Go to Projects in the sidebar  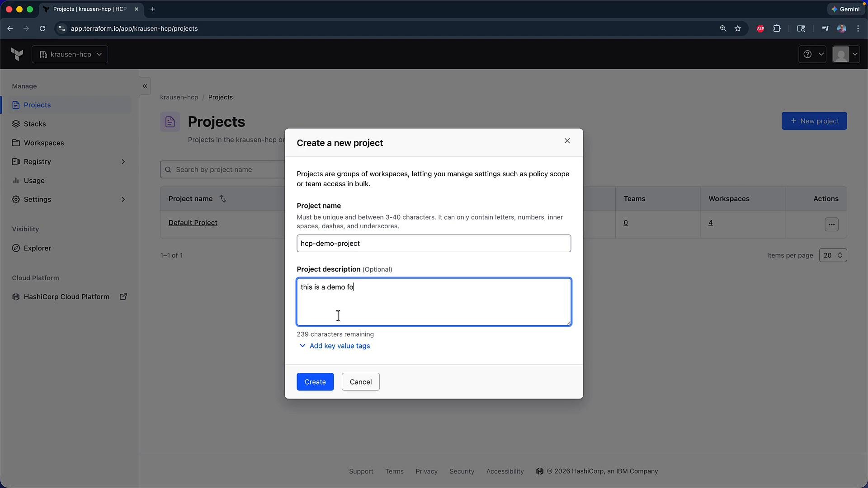(x=70, y=105)
